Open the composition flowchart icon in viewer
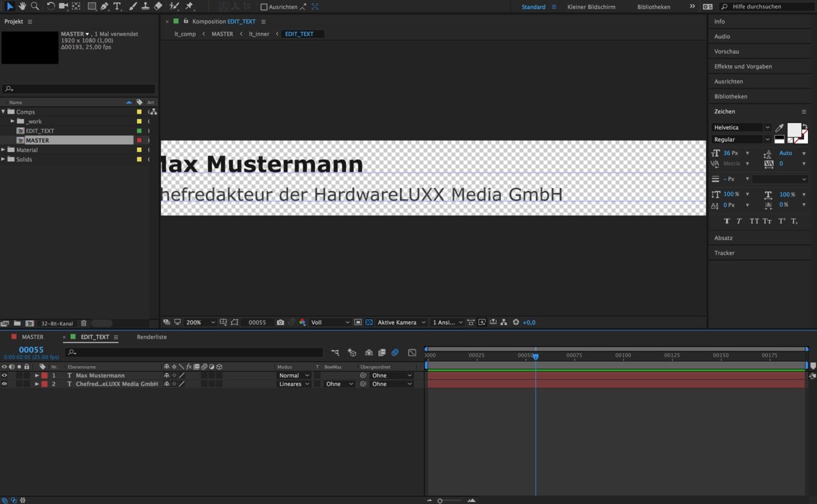The width and height of the screenshot is (817, 504). 503,323
